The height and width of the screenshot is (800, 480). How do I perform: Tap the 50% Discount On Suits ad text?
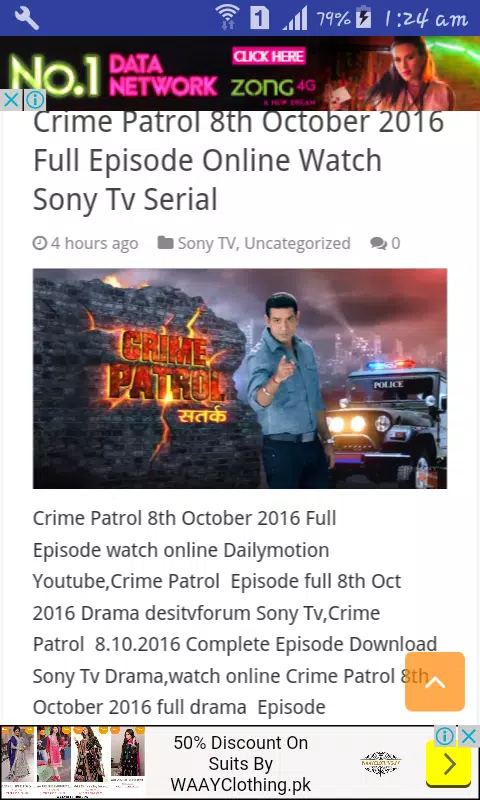240,763
